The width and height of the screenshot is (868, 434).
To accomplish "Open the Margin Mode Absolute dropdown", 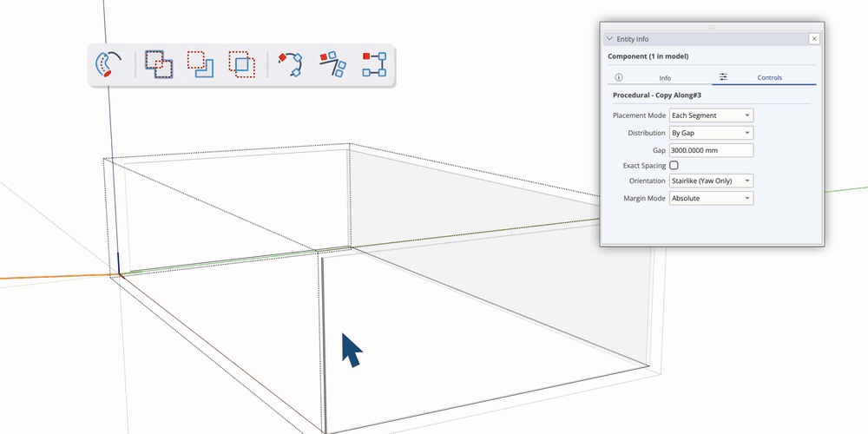I will (712, 198).
